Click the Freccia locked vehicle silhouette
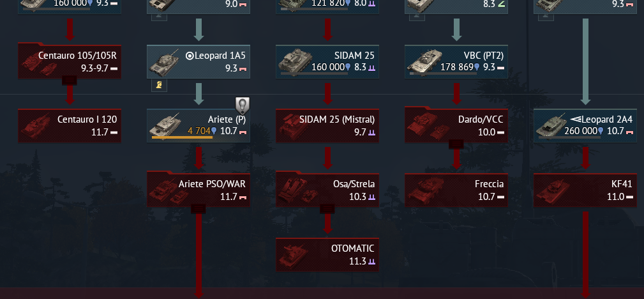The width and height of the screenshot is (644, 299). coord(422,190)
